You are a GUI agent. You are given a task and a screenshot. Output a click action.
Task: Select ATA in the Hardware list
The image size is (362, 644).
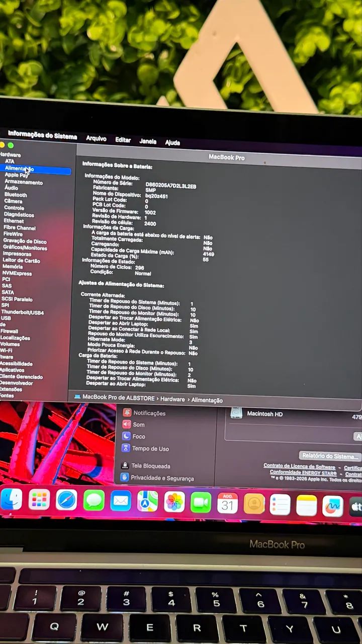10,162
